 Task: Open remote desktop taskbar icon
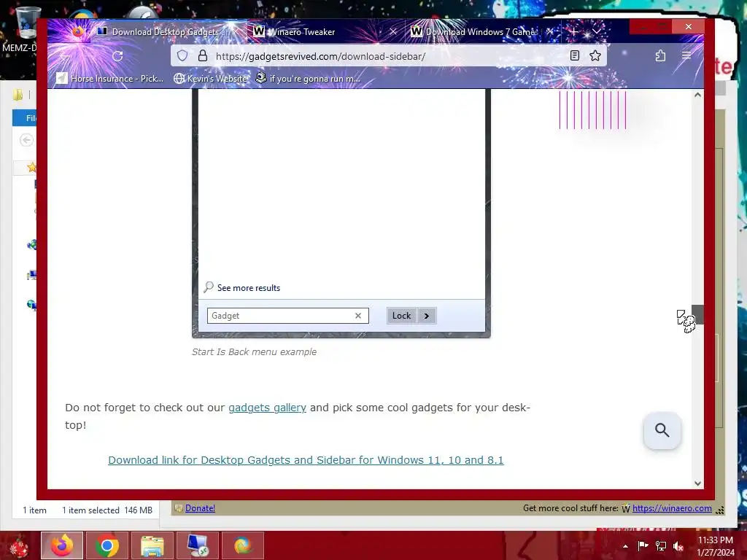[x=197, y=545]
